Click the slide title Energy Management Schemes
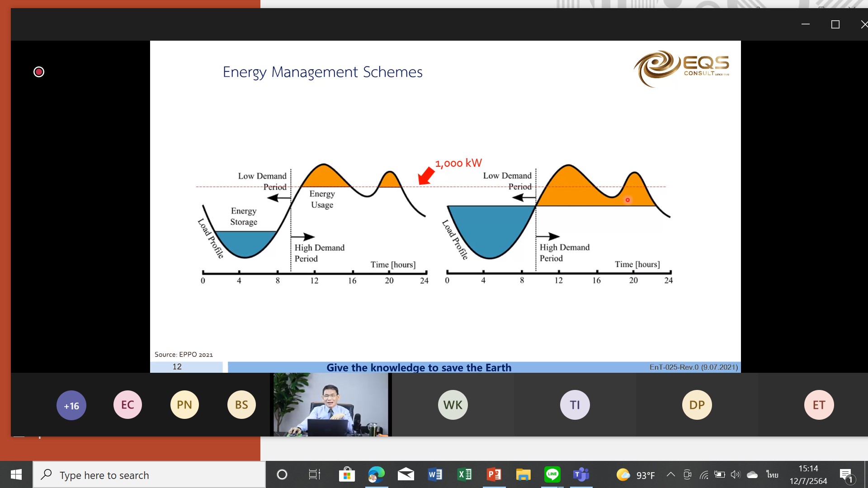Image resolution: width=868 pixels, height=488 pixels. tap(322, 72)
